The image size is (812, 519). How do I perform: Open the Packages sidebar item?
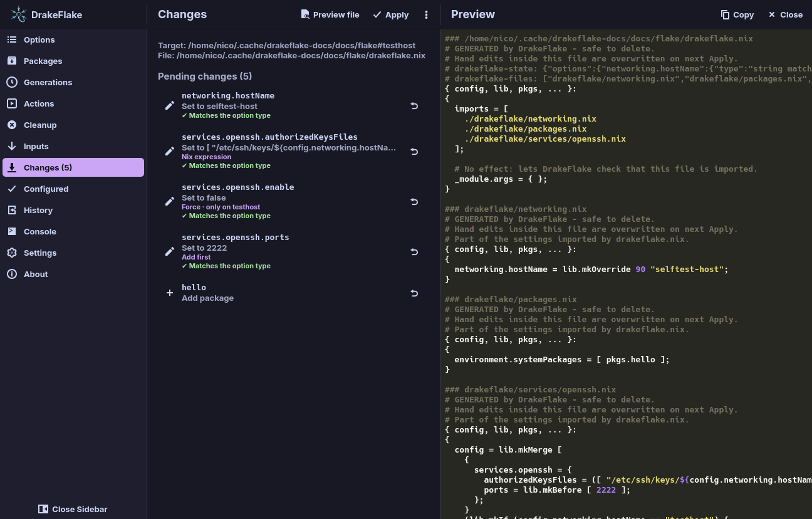coord(73,61)
